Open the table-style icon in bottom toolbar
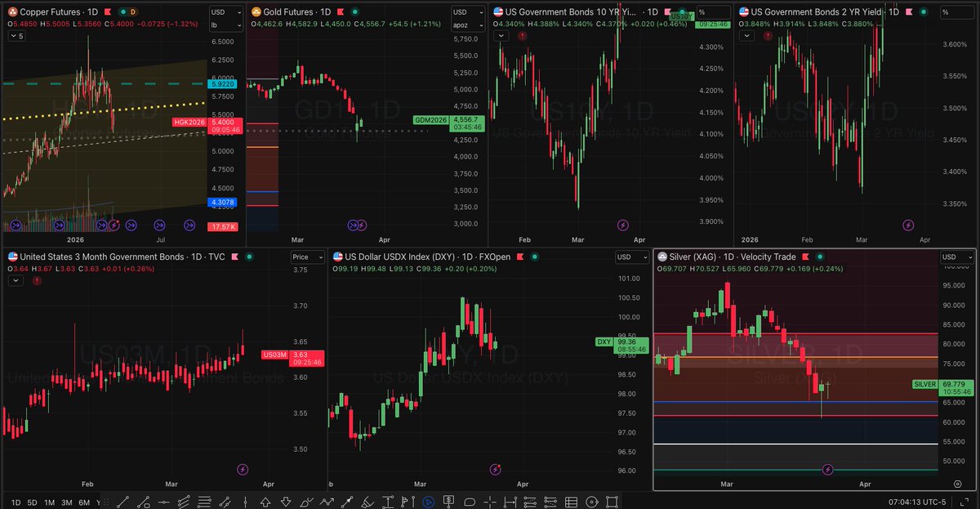 (571, 501)
